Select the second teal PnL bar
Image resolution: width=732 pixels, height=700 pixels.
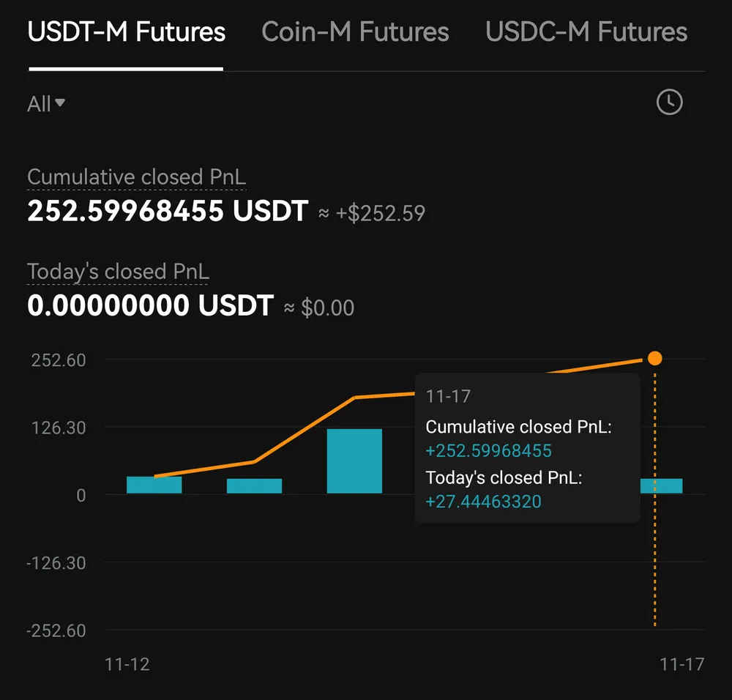tap(254, 485)
